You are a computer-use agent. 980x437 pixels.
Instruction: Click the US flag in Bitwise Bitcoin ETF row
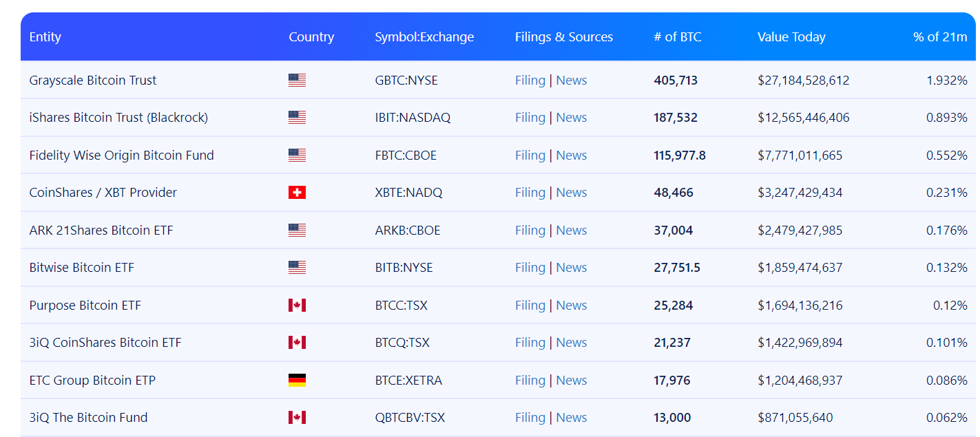point(297,268)
